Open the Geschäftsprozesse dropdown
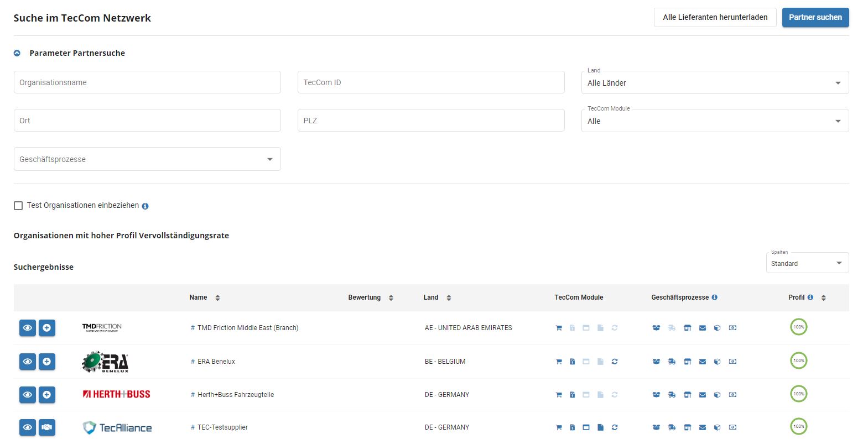Screen dimensions: 868x439 click(147, 159)
